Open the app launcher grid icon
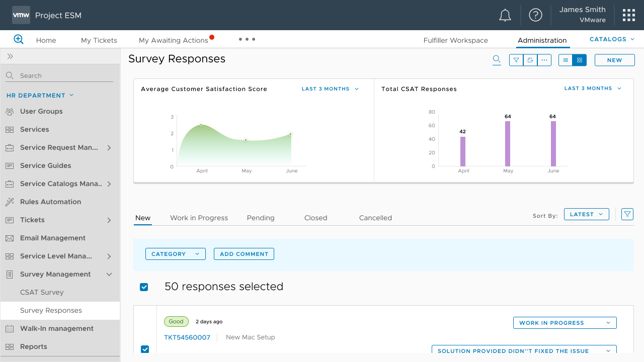The image size is (644, 362). [628, 15]
